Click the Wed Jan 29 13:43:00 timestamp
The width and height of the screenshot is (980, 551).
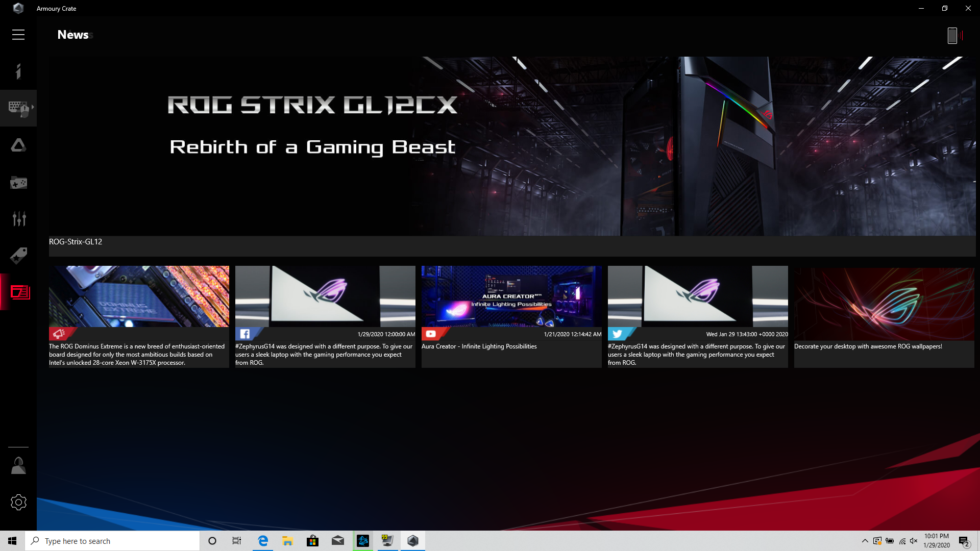point(747,334)
